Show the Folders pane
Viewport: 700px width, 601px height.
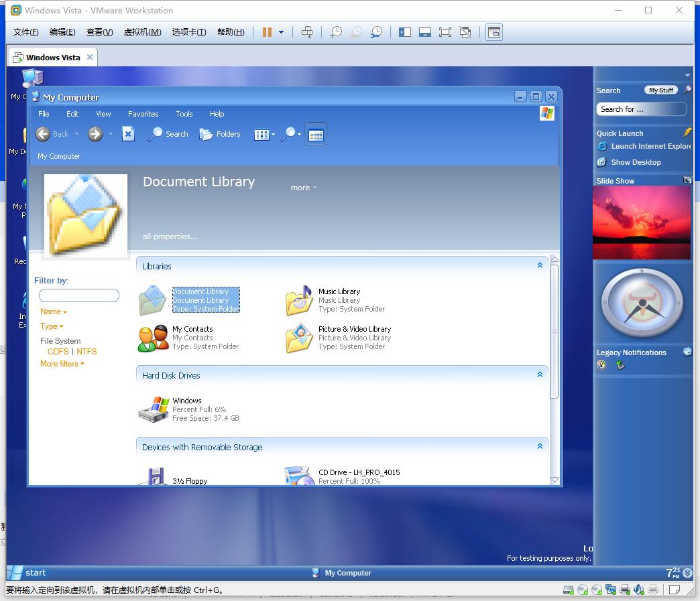click(220, 134)
